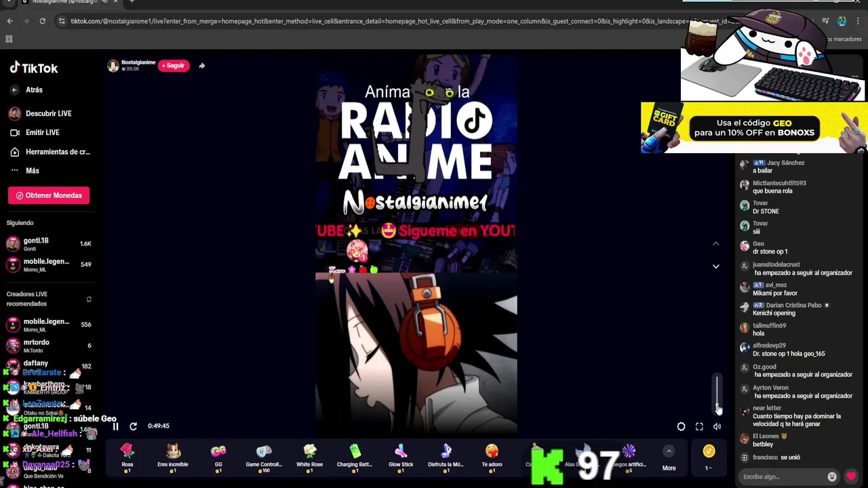Screen dimensions: 868x488
Task: Open mobile.legends channel under Siguiendo
Action: tap(47, 265)
